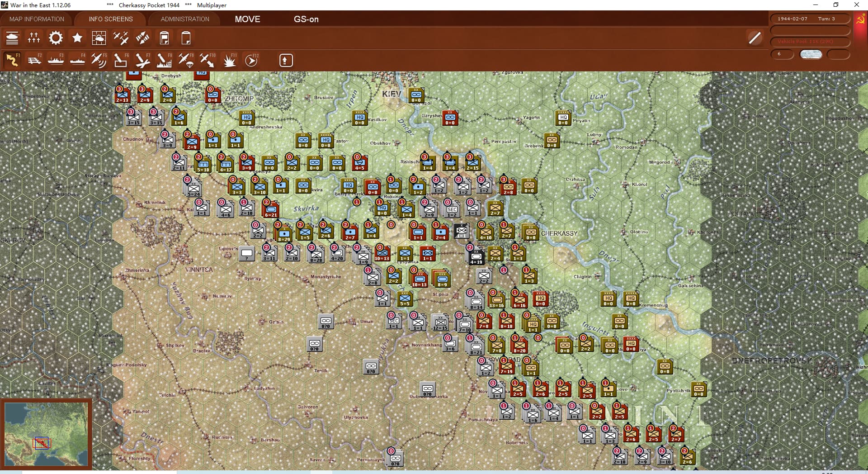Select the 6=21 red unit counter

tap(270, 209)
